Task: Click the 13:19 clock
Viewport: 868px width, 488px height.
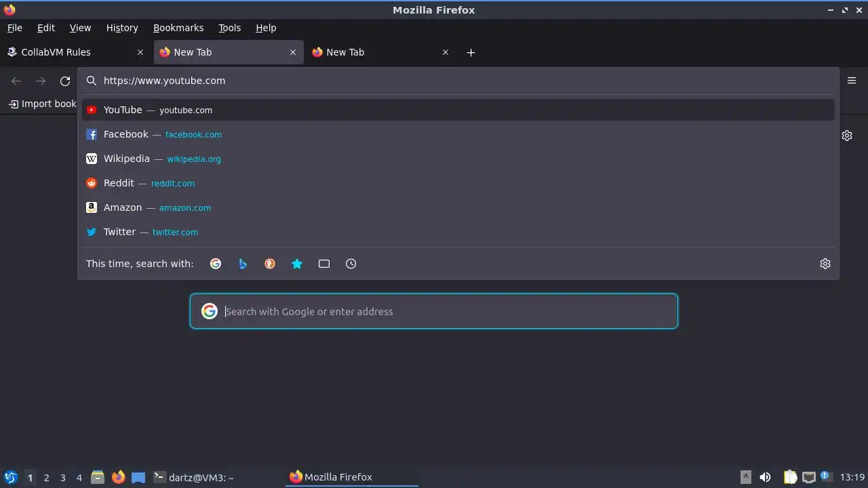Action: [x=852, y=477]
